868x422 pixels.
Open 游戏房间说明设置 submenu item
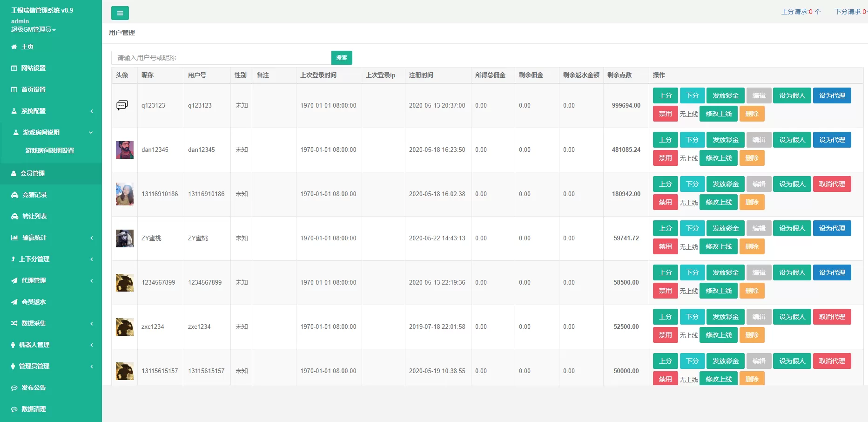(x=50, y=150)
